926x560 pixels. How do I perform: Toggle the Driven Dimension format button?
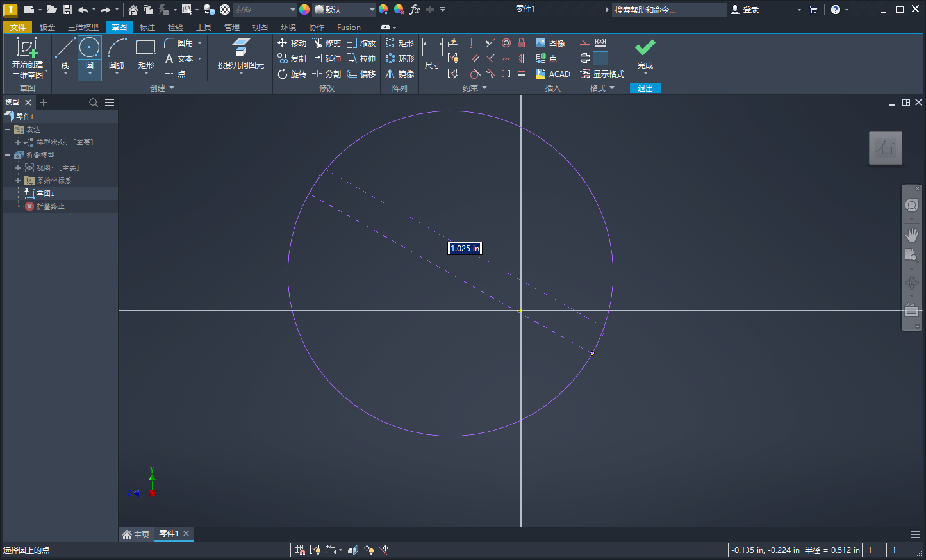click(x=600, y=43)
